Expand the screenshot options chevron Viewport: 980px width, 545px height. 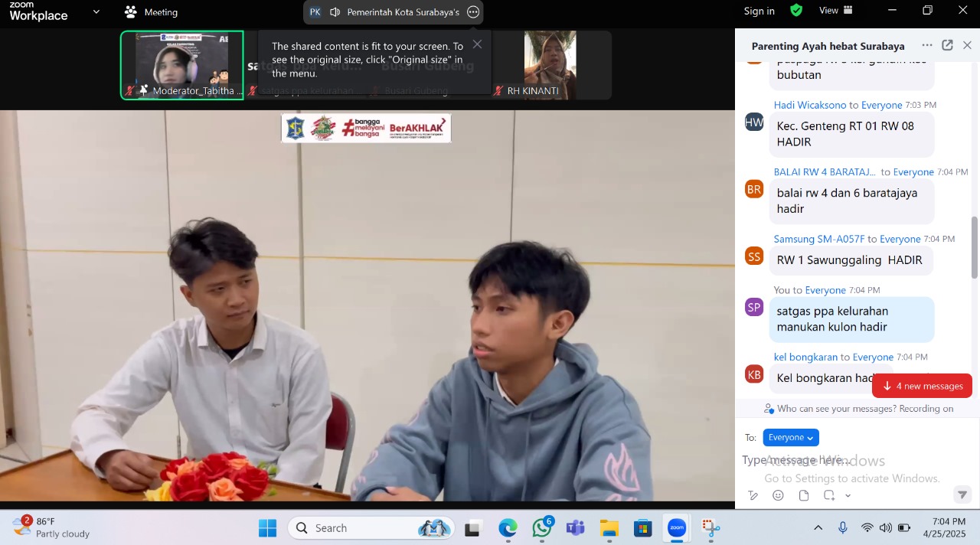click(848, 495)
